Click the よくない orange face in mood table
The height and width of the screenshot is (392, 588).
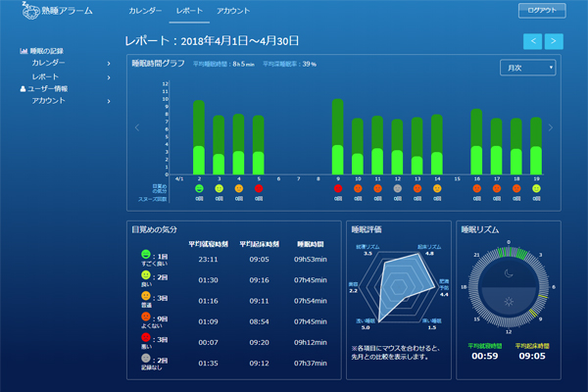[146, 317]
